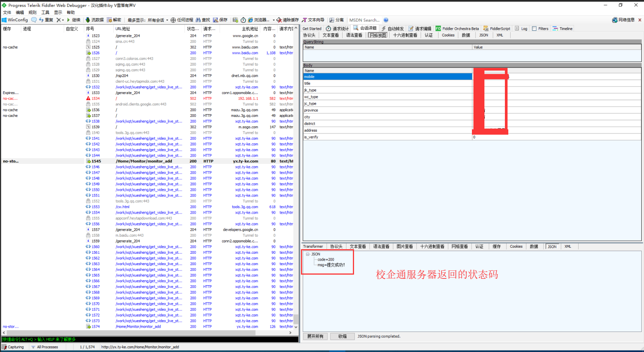Click the WinConfig toolbar icon
Screen dimensions: 644x352
pyautogui.click(x=15, y=20)
